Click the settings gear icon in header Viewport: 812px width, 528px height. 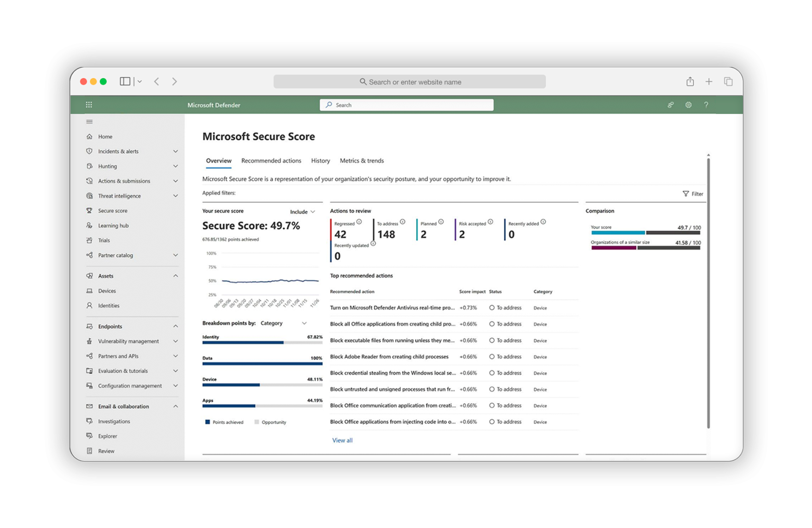[688, 105]
